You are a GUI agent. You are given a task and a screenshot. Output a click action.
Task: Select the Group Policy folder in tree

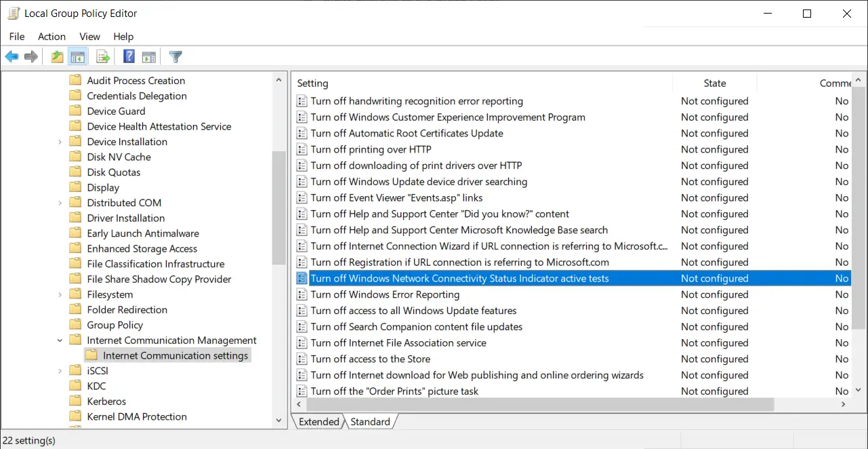coord(115,325)
